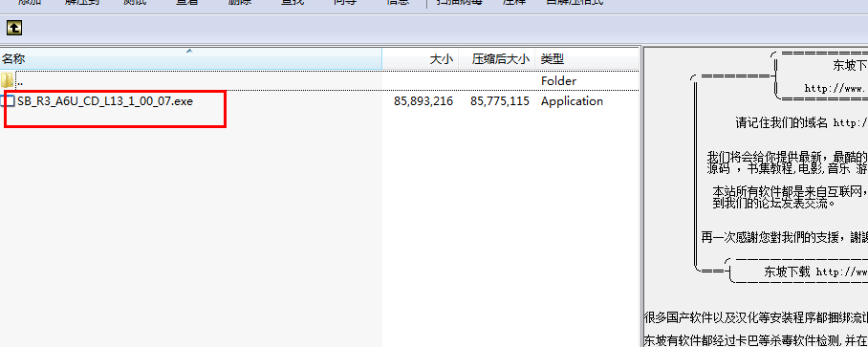Select the ".." parent directory row
868x347 pixels.
point(319,81)
